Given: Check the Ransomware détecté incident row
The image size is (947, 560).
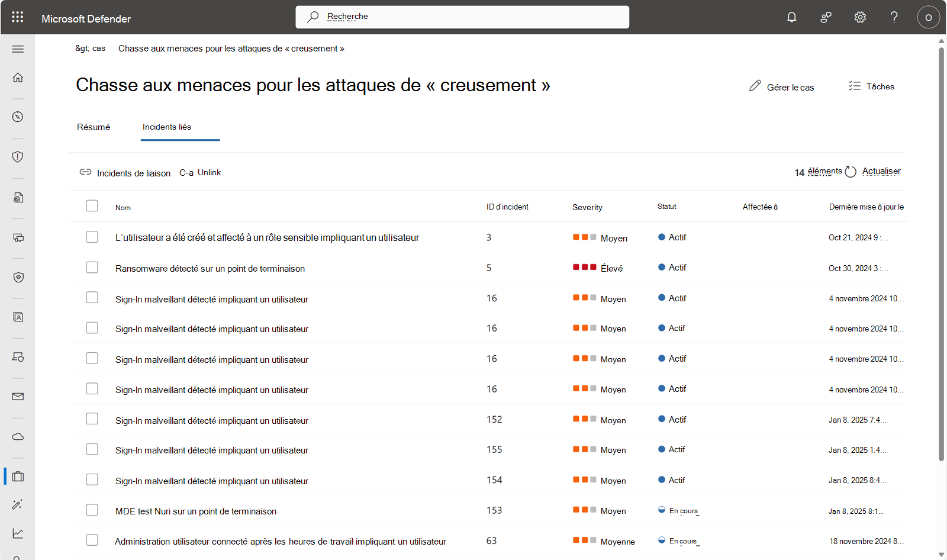Looking at the screenshot, I should pyautogui.click(x=92, y=267).
